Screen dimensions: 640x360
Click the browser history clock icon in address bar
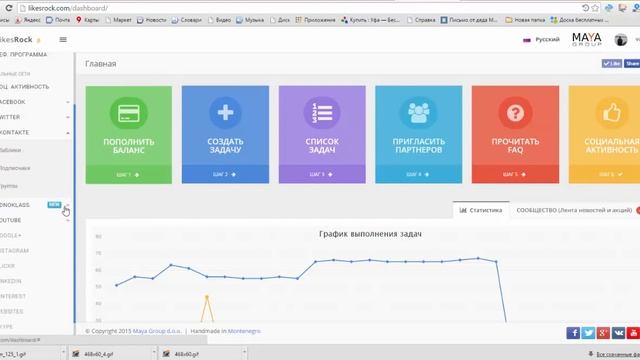pyautogui.click(x=585, y=8)
